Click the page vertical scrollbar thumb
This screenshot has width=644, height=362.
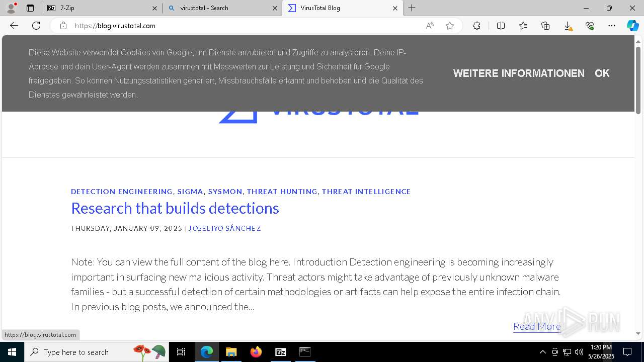(x=638, y=80)
